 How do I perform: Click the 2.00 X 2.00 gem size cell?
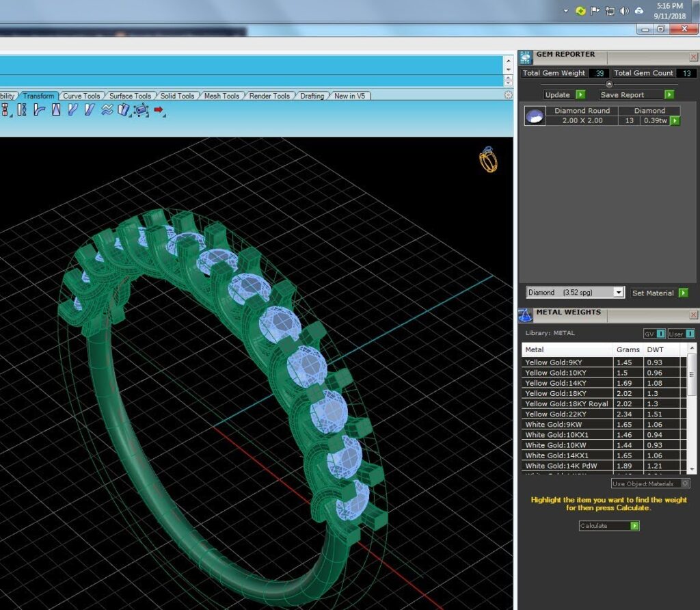[x=582, y=120]
